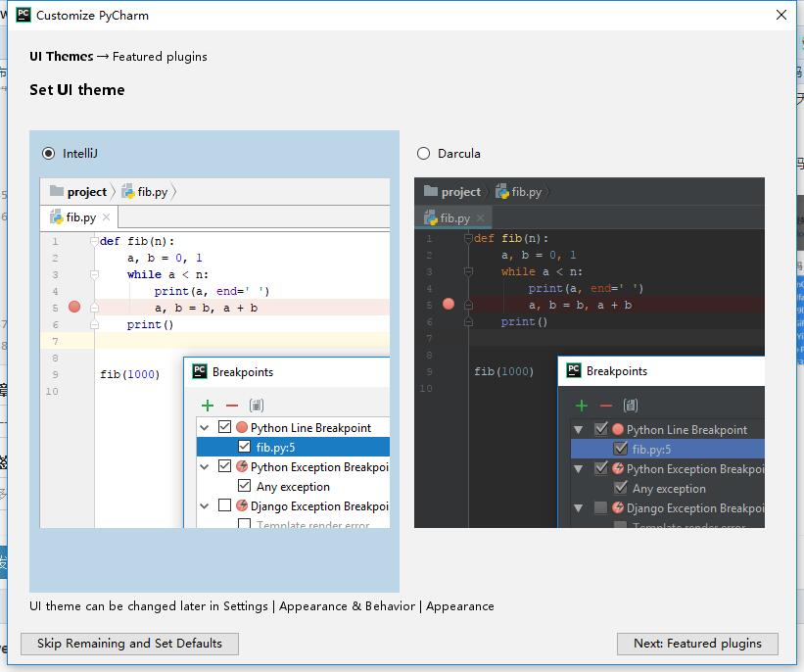Select the IntelliJ theme radio button
804x672 pixels.
[x=48, y=154]
